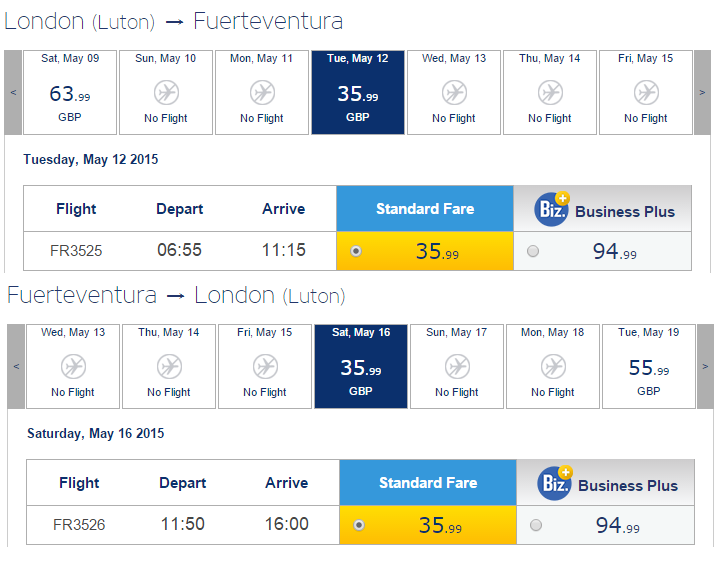Screen dimensions: 717x564
Task: Click the Biz Plus logo in return fare header
Action: click(x=555, y=483)
